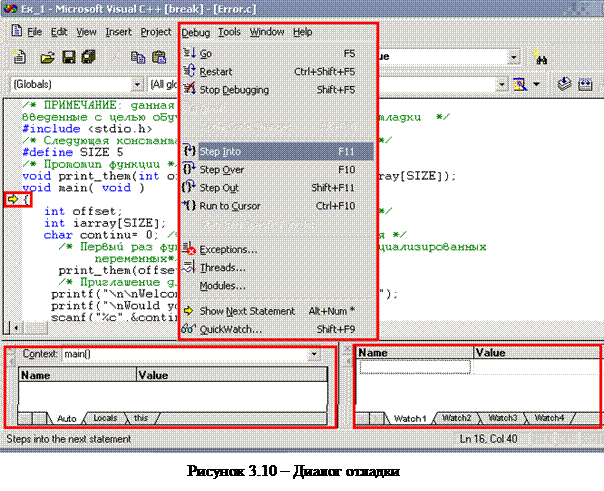604x491 pixels.
Task: Open the Find combo box dropdown
Action: (513, 58)
